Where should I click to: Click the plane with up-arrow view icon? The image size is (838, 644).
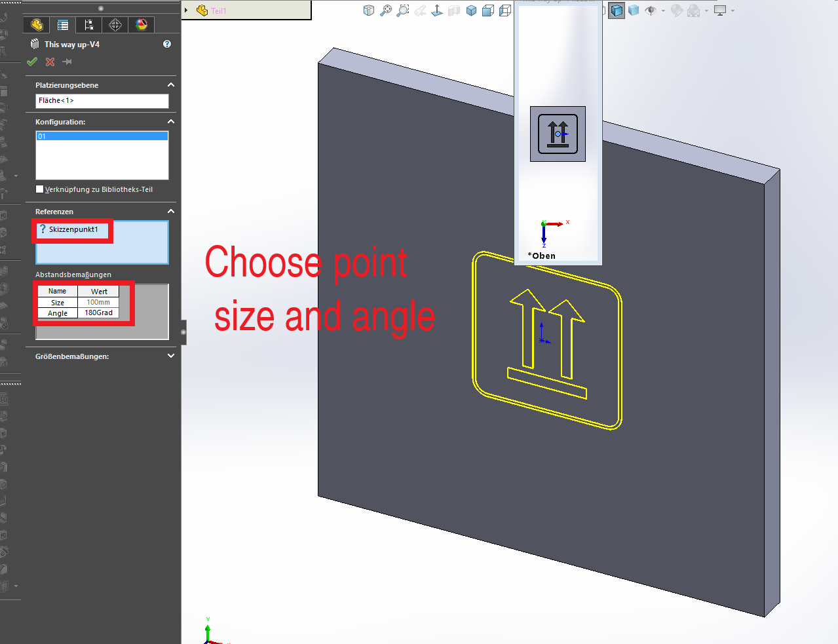[x=437, y=10]
